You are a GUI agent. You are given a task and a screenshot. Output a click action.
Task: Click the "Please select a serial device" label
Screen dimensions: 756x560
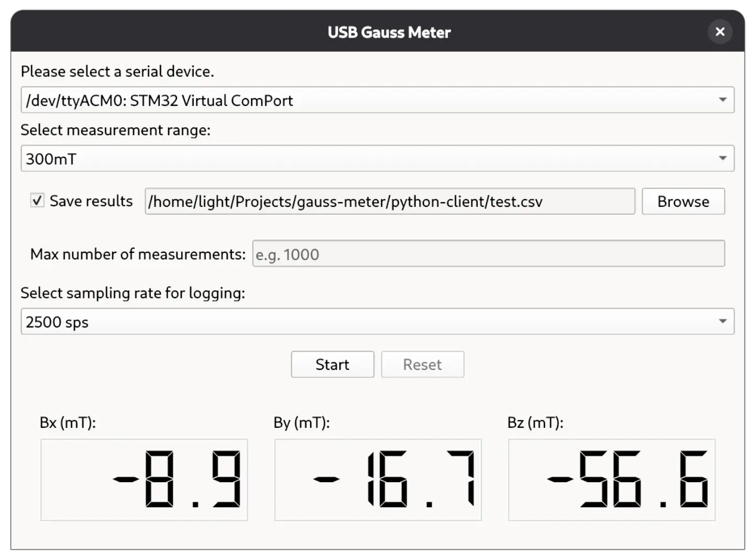click(117, 72)
